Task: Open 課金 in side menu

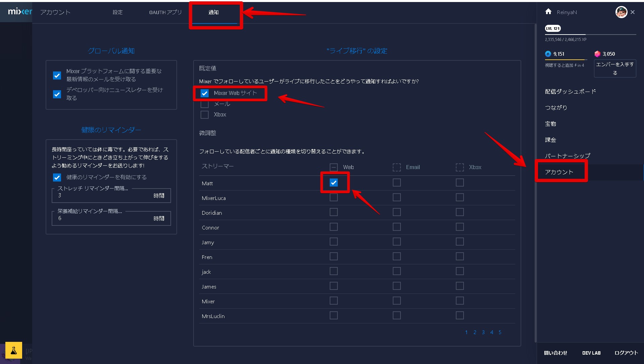Action: click(x=550, y=140)
